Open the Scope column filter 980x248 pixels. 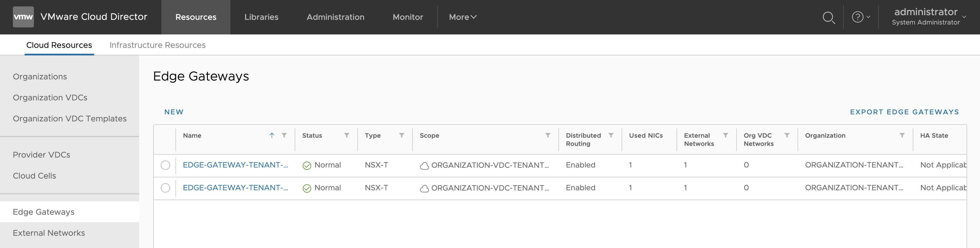(x=547, y=136)
